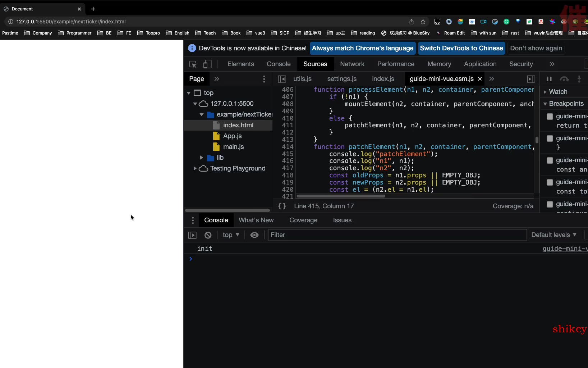Screen dimensions: 588x368
Task: Click 'Switch DevTools to Chinese' button
Action: click(x=461, y=48)
